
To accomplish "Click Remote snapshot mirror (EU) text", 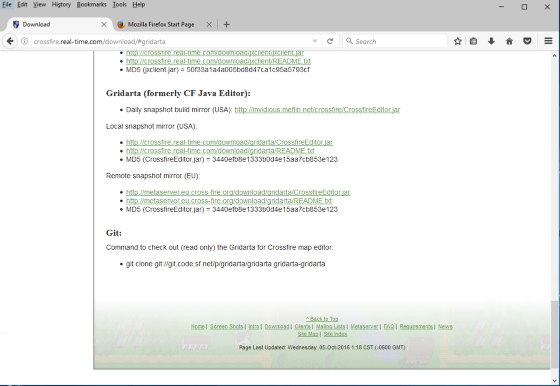I will pos(153,176).
